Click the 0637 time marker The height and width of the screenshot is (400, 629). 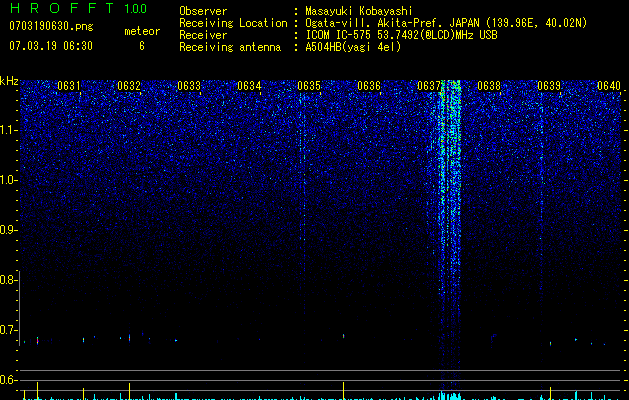pos(429,86)
